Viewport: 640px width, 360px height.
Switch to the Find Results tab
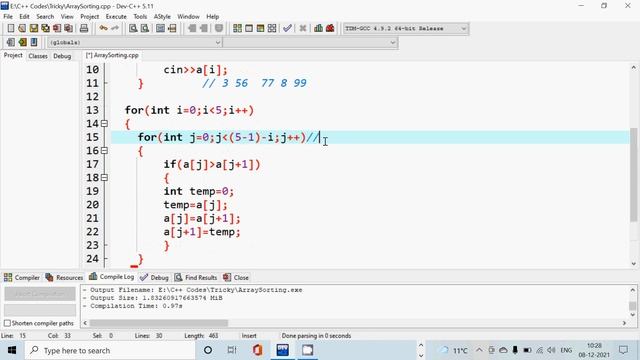click(x=196, y=278)
